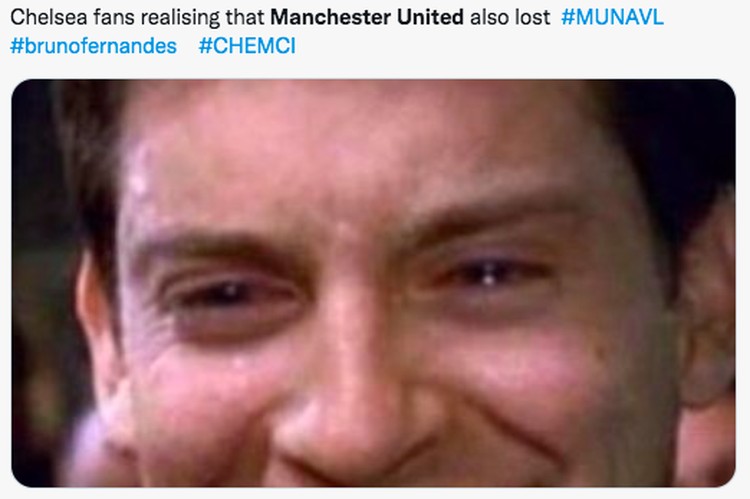Viewport: 750px width, 499px height.
Task: Click the phrase 'also lost' in tweet
Action: point(510,17)
